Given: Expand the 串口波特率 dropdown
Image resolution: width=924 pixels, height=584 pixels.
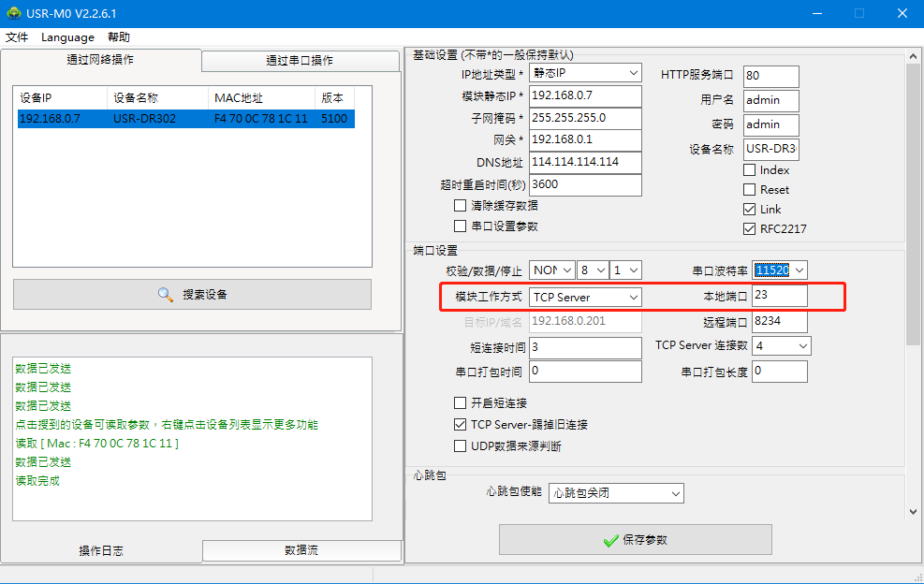Looking at the screenshot, I should tap(780, 270).
